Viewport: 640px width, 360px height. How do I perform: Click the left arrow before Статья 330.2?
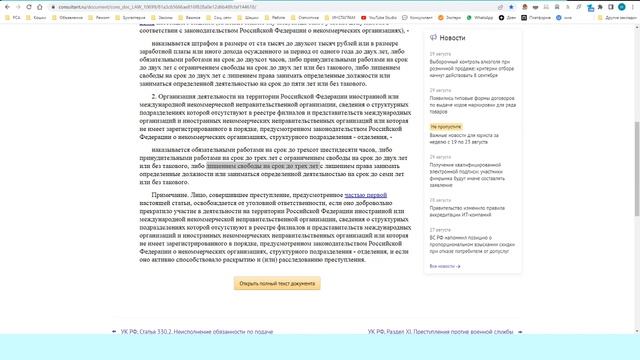[x=114, y=332]
